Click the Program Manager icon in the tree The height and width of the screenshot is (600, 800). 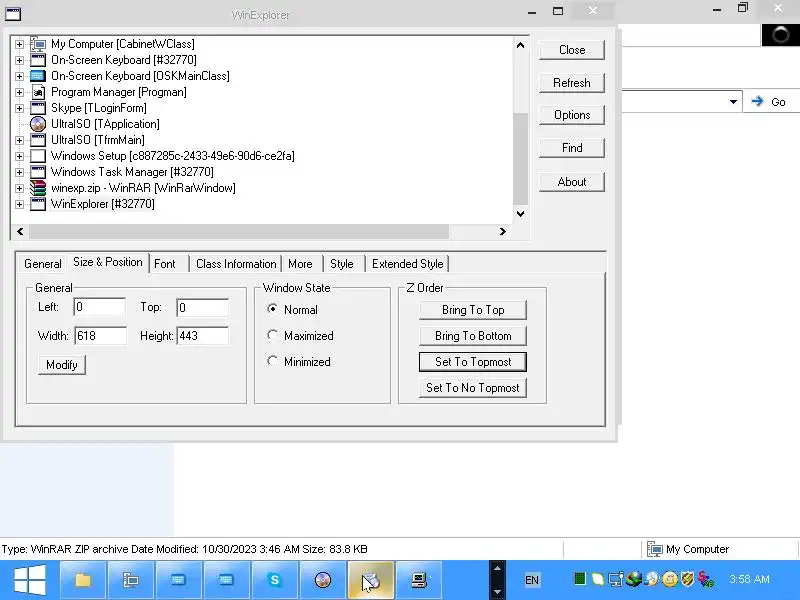click(38, 92)
